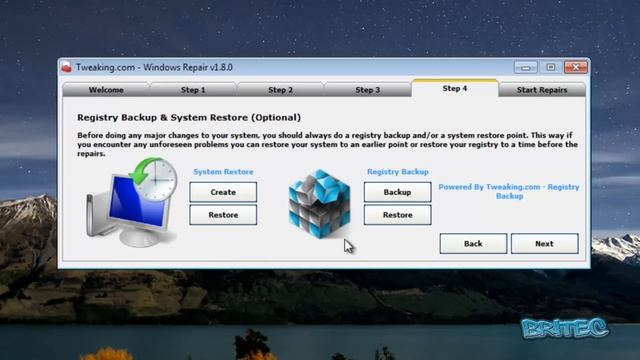This screenshot has height=360, width=640.
Task: Minimize the Windows Repair window
Action: (x=526, y=67)
